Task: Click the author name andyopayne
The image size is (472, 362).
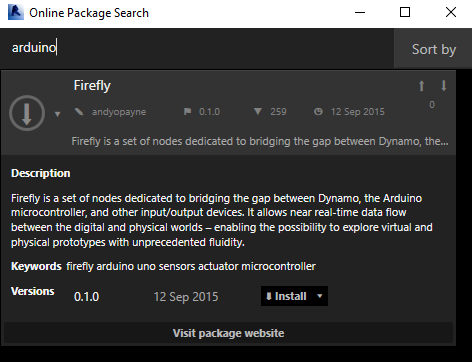Action: (119, 112)
